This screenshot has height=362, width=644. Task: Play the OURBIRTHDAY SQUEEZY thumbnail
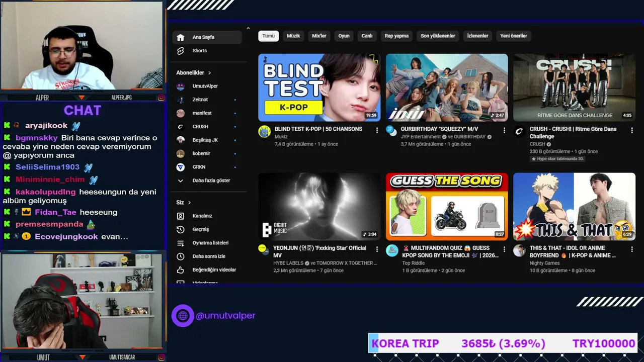(x=447, y=87)
